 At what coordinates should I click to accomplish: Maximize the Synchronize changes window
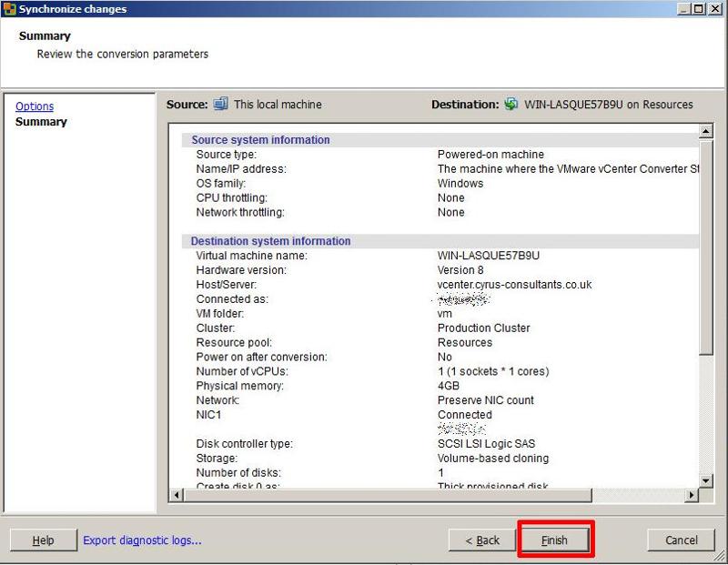tap(698, 9)
